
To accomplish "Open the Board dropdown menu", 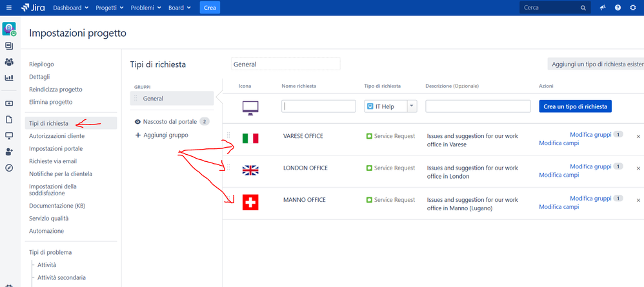I will point(179,7).
